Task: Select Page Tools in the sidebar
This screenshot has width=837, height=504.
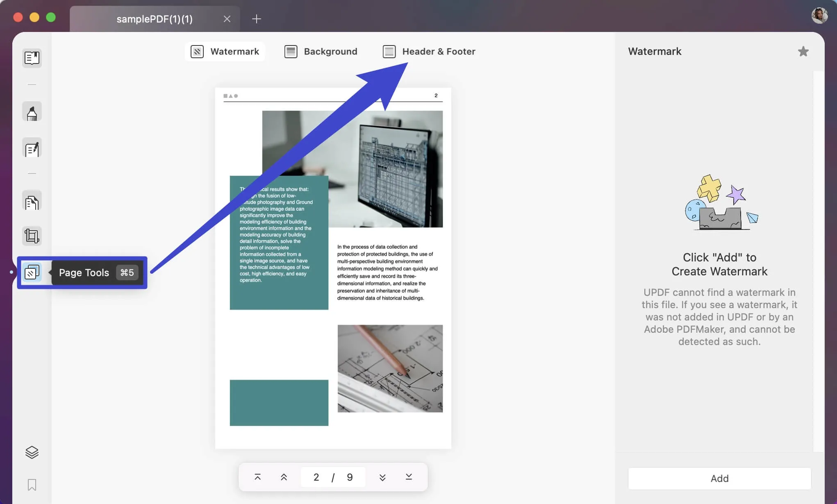Action: (x=32, y=272)
